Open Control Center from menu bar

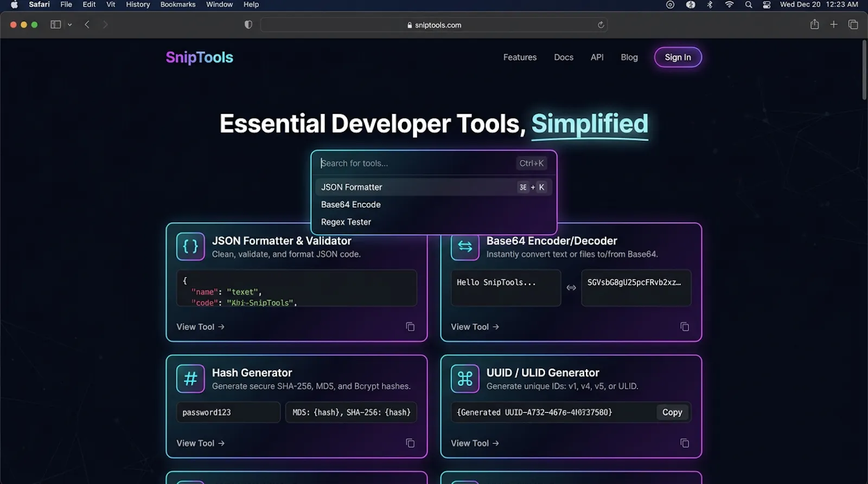click(x=767, y=4)
